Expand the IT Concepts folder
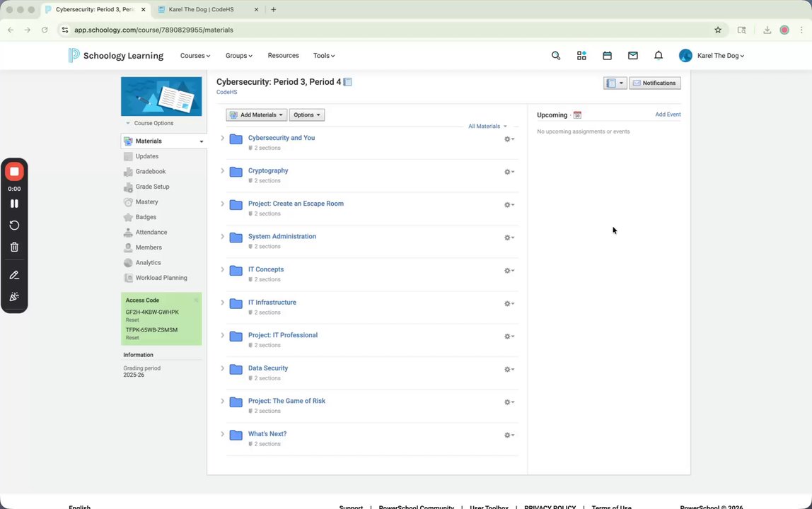The height and width of the screenshot is (509, 812). [222, 269]
